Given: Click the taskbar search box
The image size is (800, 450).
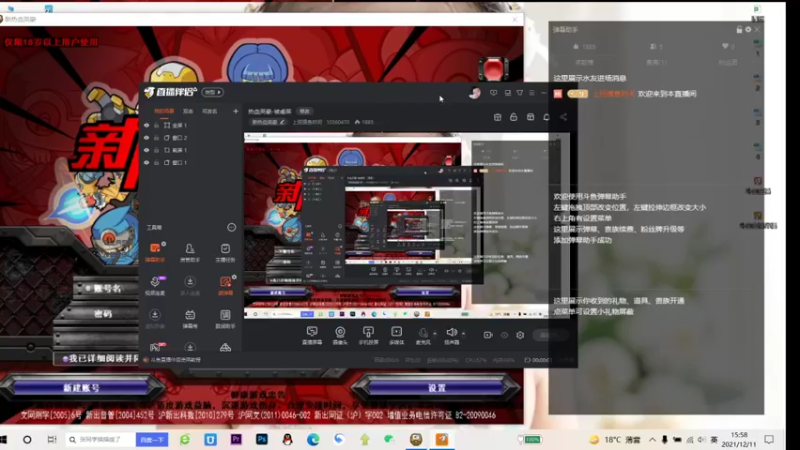Looking at the screenshot, I should point(101,439).
